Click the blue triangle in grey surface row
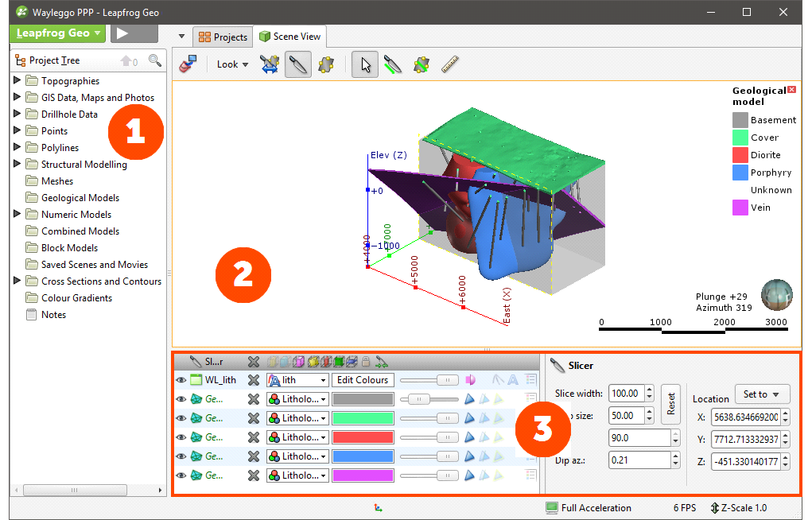The height and width of the screenshot is (520, 812). [469, 399]
